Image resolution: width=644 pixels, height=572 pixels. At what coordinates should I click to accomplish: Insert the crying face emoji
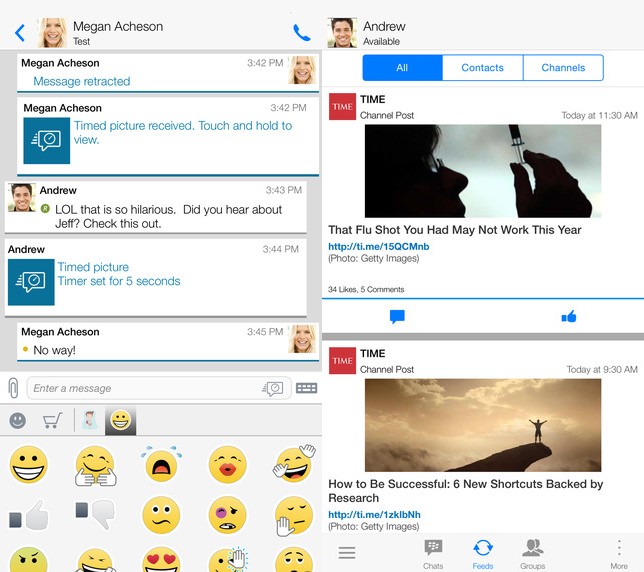point(161,464)
